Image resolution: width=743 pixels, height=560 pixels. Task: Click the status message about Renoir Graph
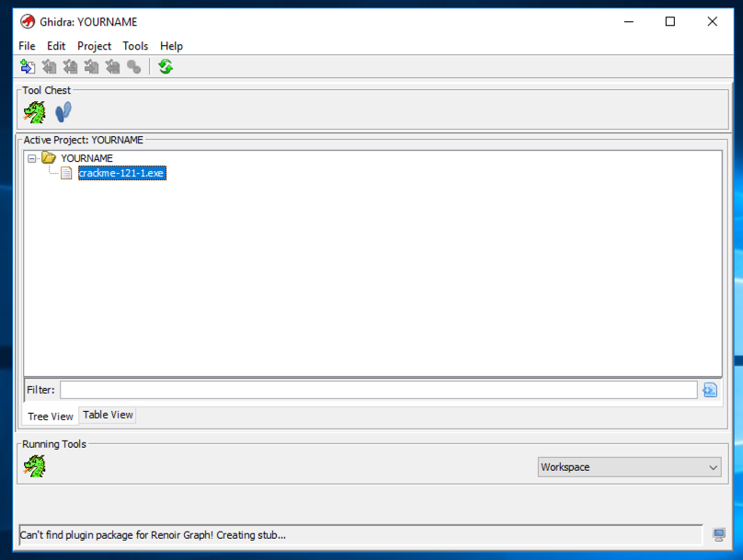click(x=153, y=535)
